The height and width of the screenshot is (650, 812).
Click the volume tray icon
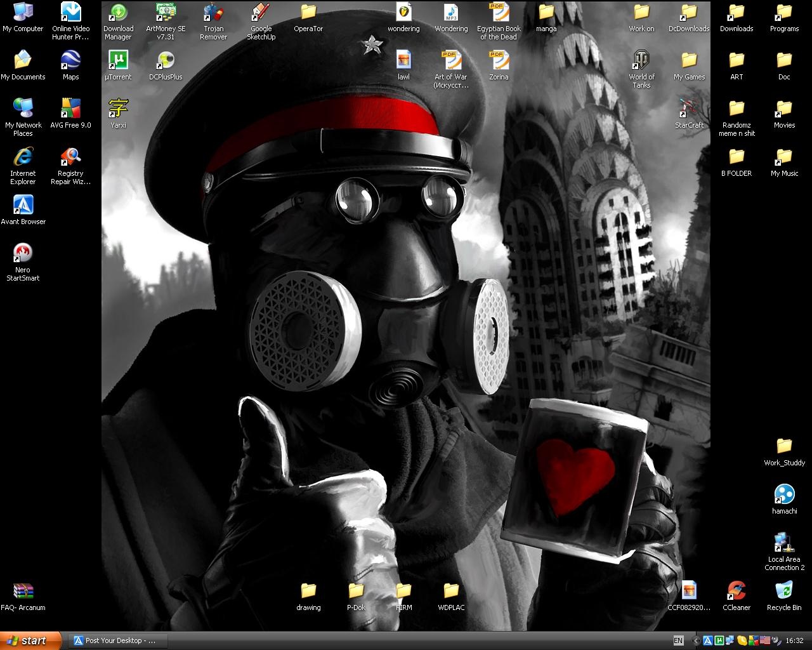(x=776, y=640)
